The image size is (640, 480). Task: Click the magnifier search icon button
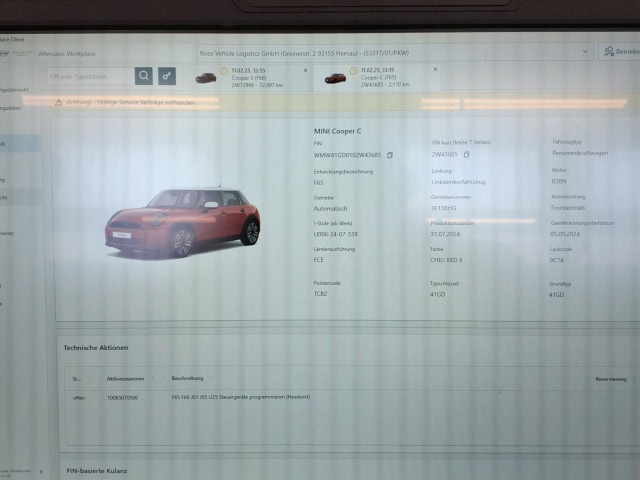(144, 76)
